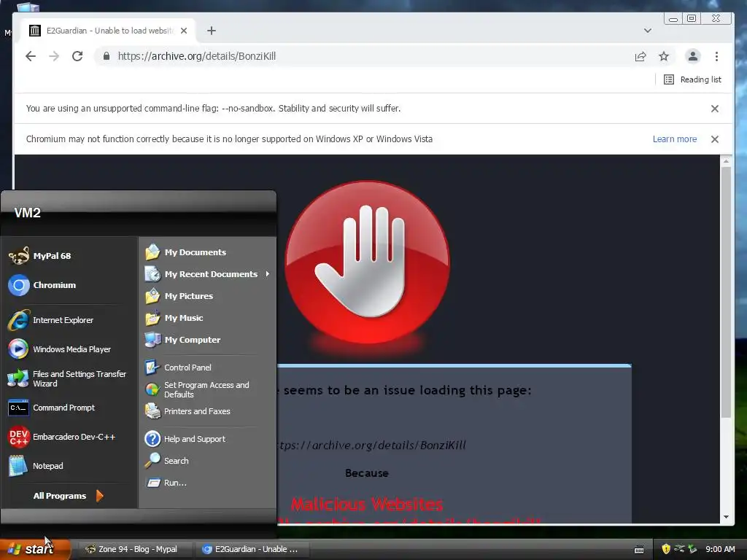Click the blocked URL text archive.org/details/BonziKill
The image size is (747, 560).
(x=373, y=446)
